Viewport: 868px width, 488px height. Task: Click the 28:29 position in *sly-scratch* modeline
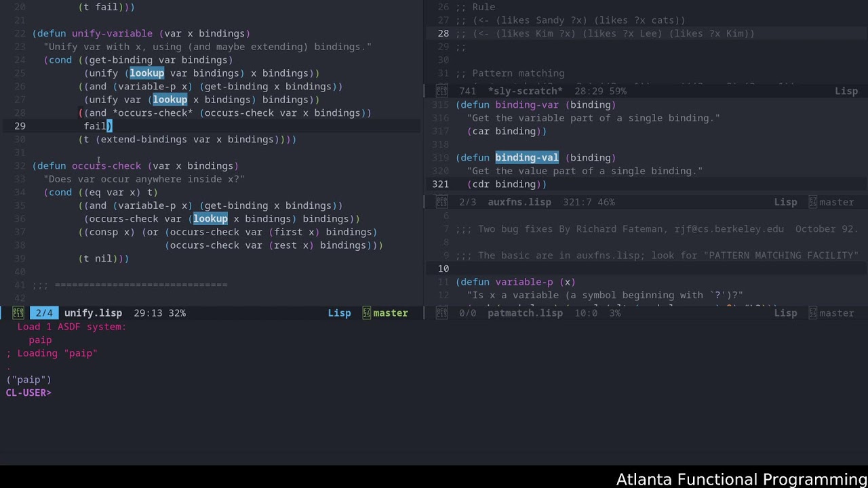pos(589,91)
